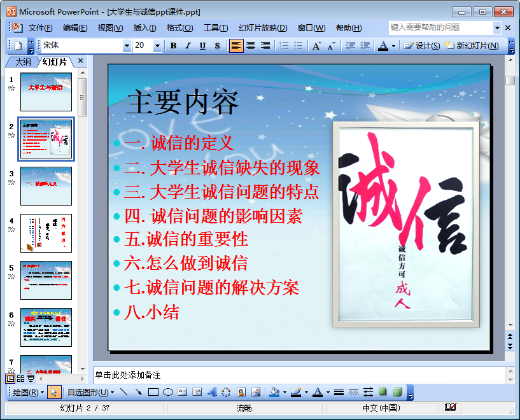Viewport: 520px width, 420px height.
Task: Open line color dropdown arrow
Action: 306,393
